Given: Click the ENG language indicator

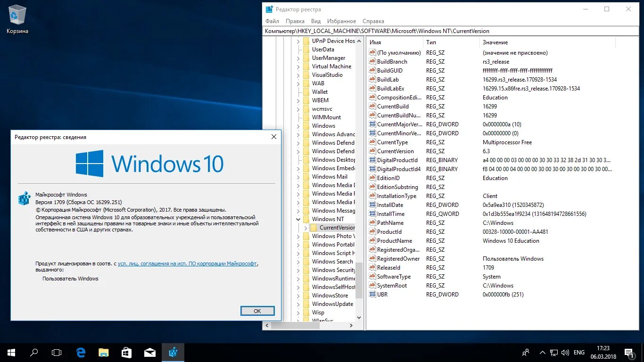Looking at the screenshot, I should (x=579, y=352).
